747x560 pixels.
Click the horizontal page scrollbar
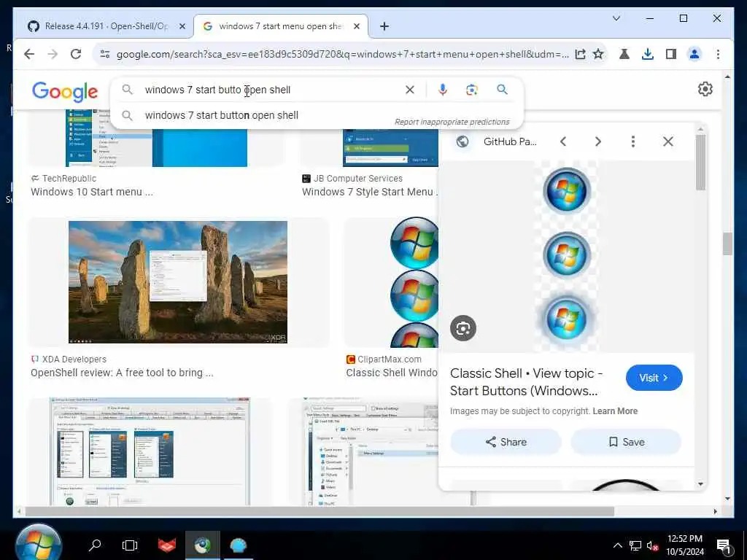coord(320,511)
